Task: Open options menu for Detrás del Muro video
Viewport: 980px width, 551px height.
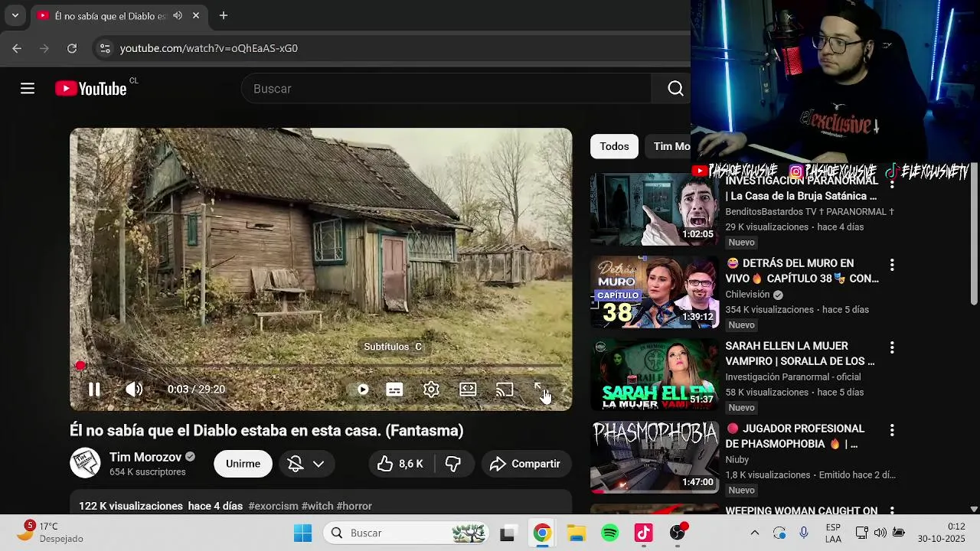Action: pyautogui.click(x=891, y=265)
